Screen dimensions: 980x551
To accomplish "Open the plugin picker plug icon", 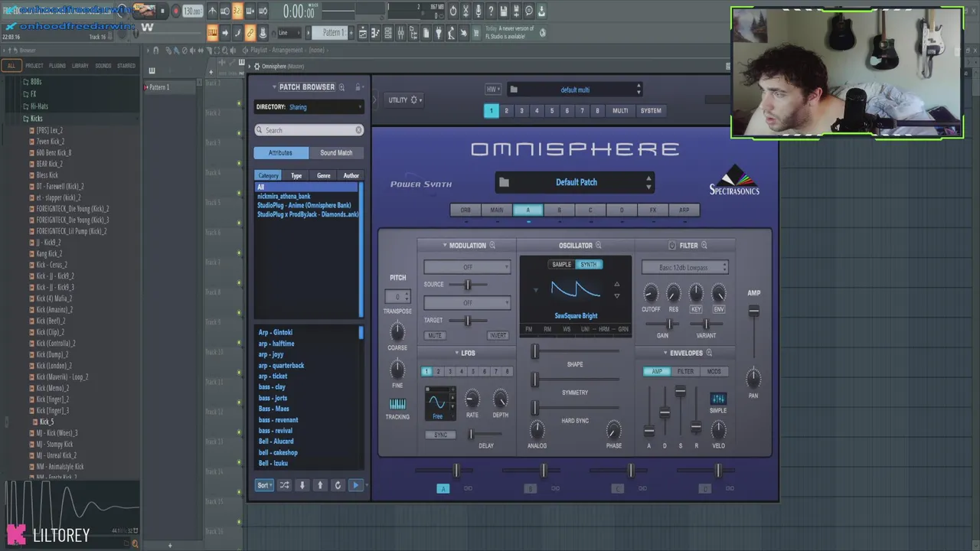I will (x=438, y=33).
